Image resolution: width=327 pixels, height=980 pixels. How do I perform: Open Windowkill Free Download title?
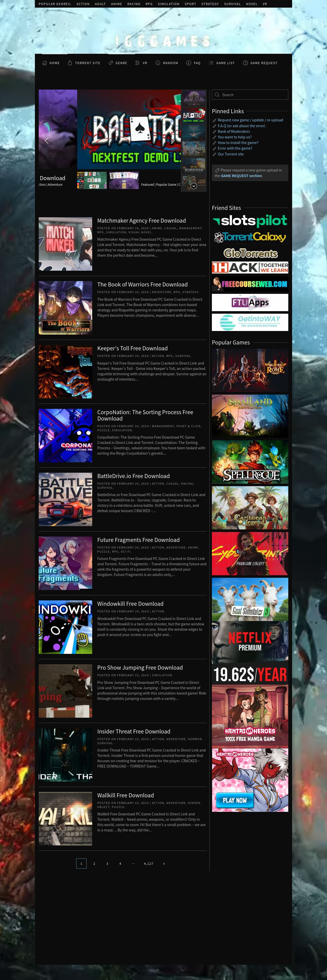[x=130, y=604]
